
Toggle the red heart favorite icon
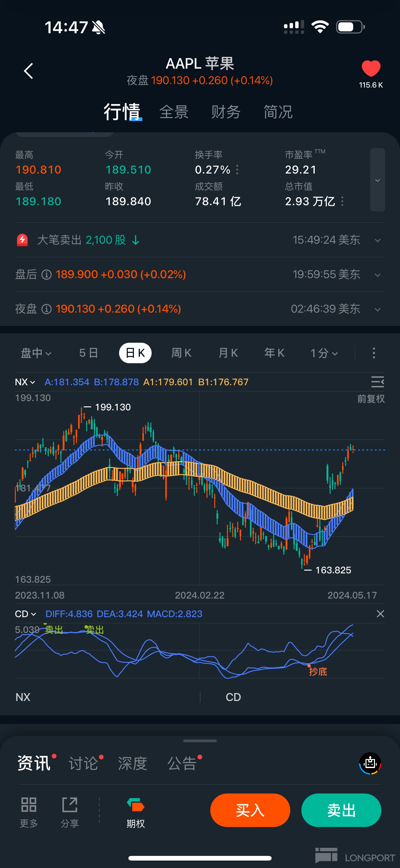click(x=371, y=68)
